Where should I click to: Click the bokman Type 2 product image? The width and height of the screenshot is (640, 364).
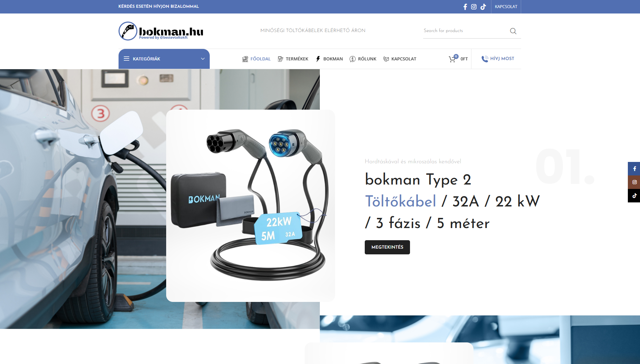[x=251, y=205]
